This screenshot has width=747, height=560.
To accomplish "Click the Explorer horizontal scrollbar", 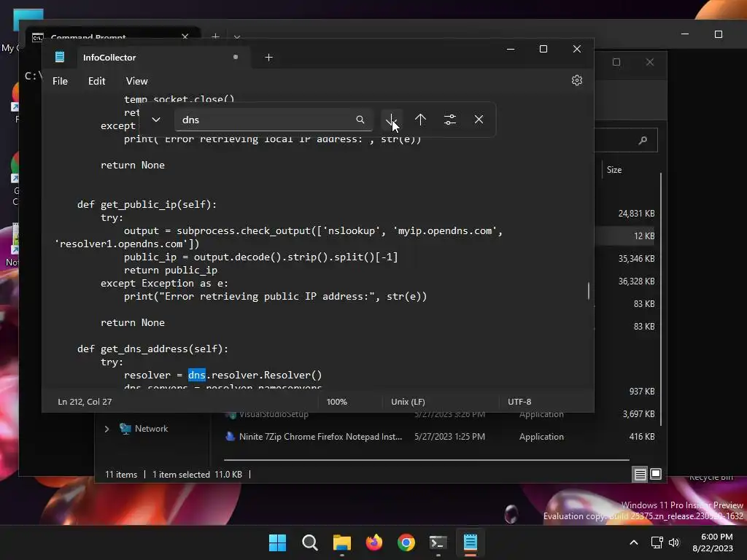I will (x=426, y=460).
